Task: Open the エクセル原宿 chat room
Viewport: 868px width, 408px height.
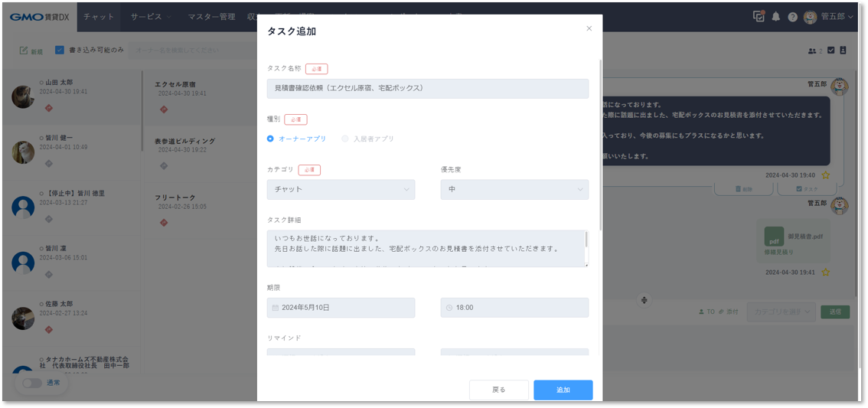Action: pyautogui.click(x=201, y=97)
